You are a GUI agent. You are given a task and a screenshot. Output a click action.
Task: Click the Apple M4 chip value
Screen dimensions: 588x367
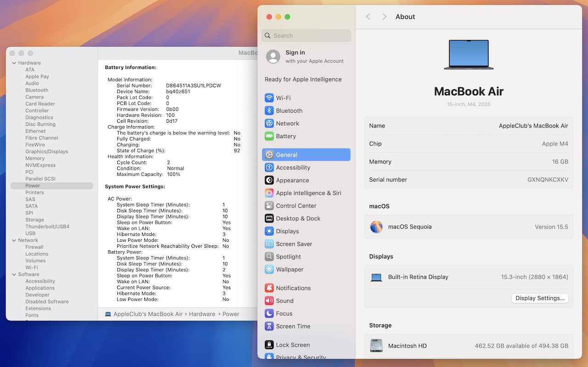coord(555,143)
